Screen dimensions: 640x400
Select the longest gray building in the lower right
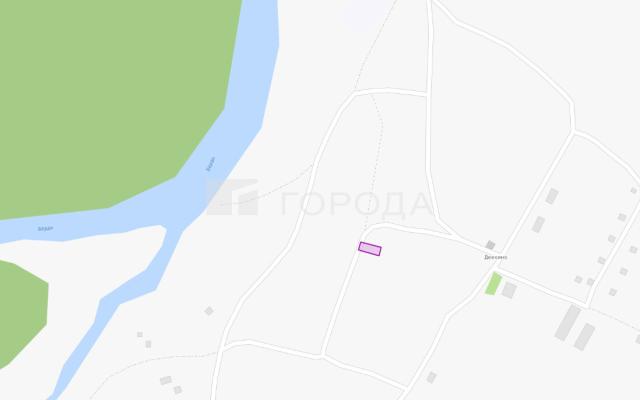(568, 322)
